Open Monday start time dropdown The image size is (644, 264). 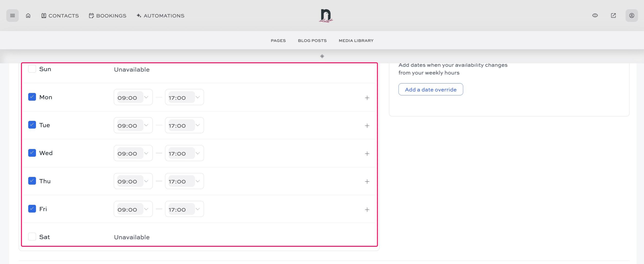133,97
